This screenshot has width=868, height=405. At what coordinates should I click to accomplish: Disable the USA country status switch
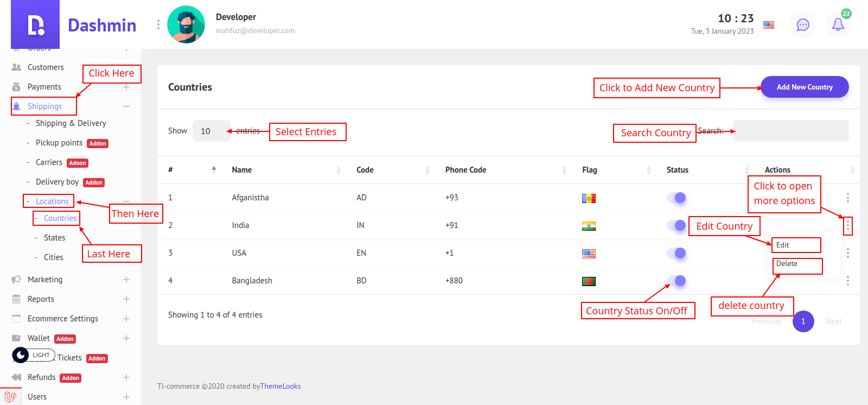coord(676,253)
